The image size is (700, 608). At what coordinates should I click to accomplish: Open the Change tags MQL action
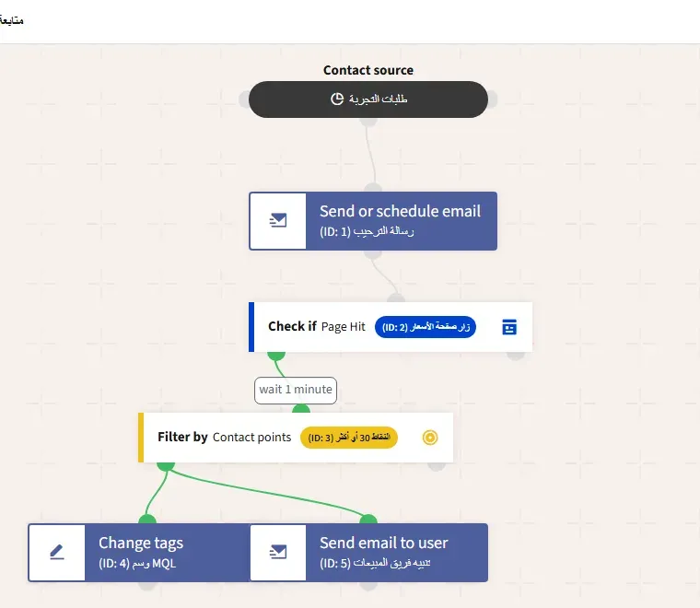(x=139, y=553)
